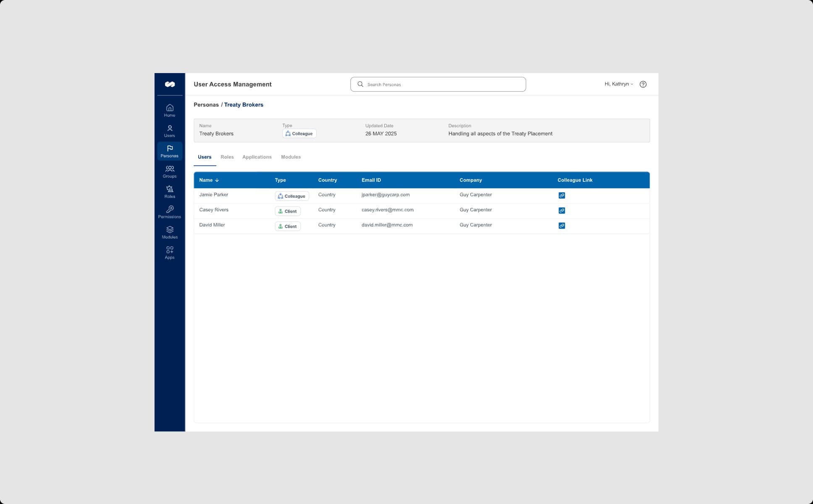Click the Treaty Placement description text
This screenshot has height=504, width=813.
pos(500,134)
